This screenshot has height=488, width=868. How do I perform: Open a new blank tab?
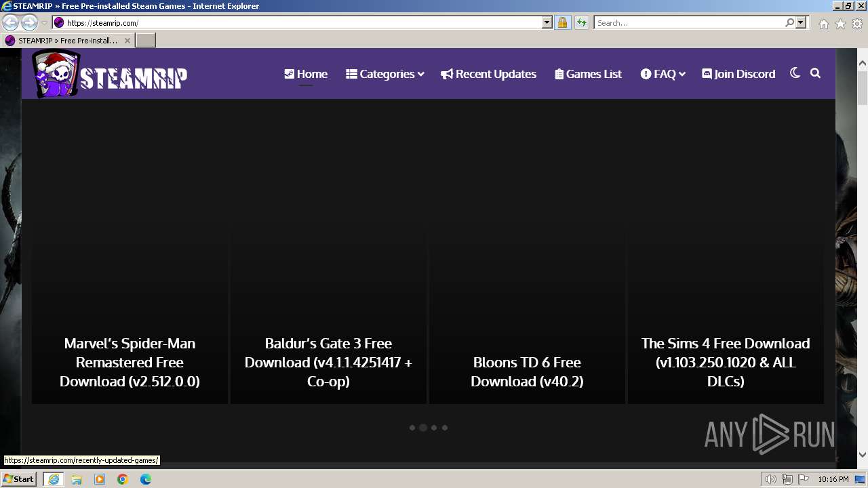click(146, 41)
